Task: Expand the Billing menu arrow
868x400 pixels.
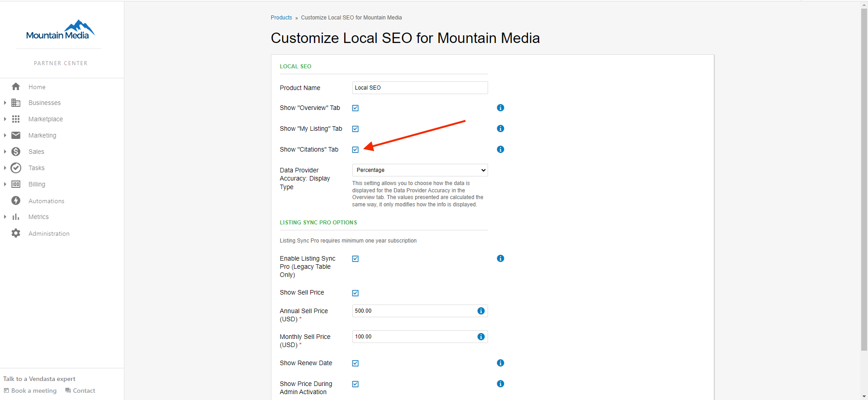Action: 5,184
